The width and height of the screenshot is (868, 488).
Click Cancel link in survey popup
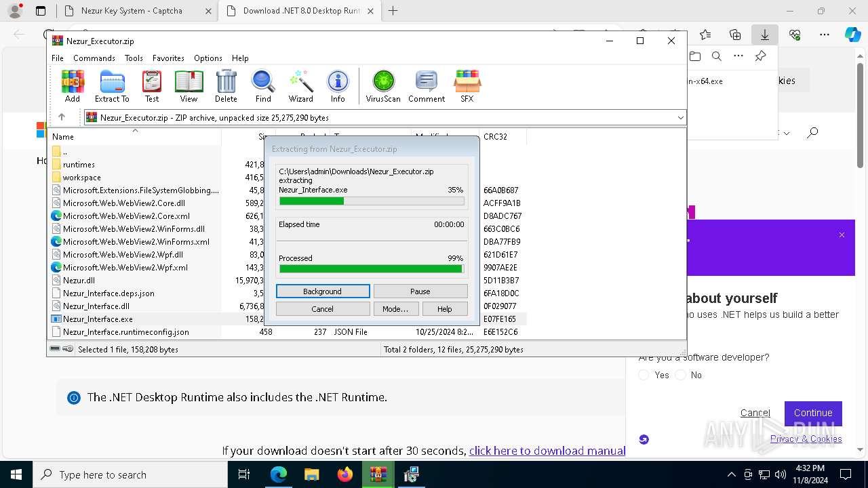(755, 413)
